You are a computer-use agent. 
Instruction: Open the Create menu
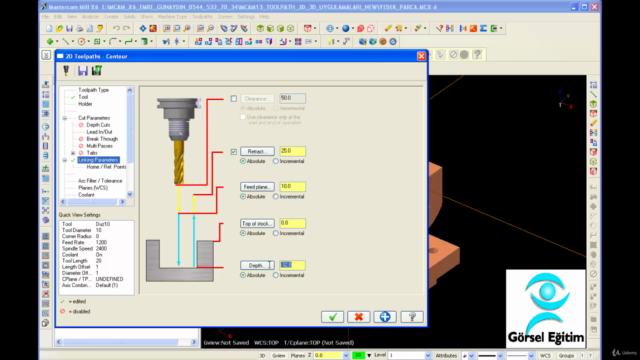pyautogui.click(x=111, y=17)
